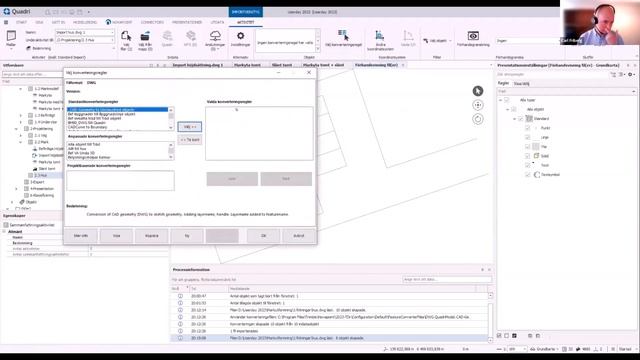Click the rotate navigation tool in viewport
Screen dimensions: 640x360
pyautogui.click(x=478, y=119)
